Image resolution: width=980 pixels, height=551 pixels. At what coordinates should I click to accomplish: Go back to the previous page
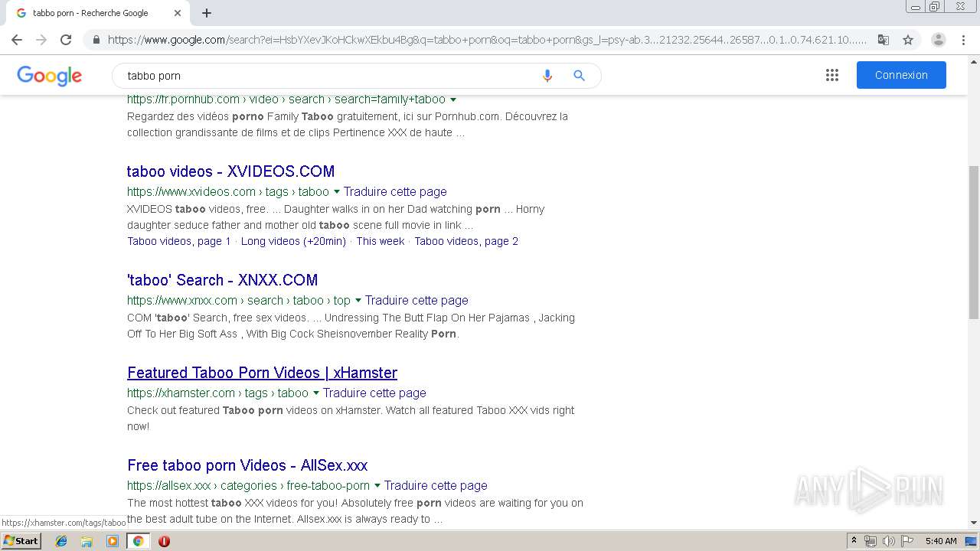click(x=17, y=40)
